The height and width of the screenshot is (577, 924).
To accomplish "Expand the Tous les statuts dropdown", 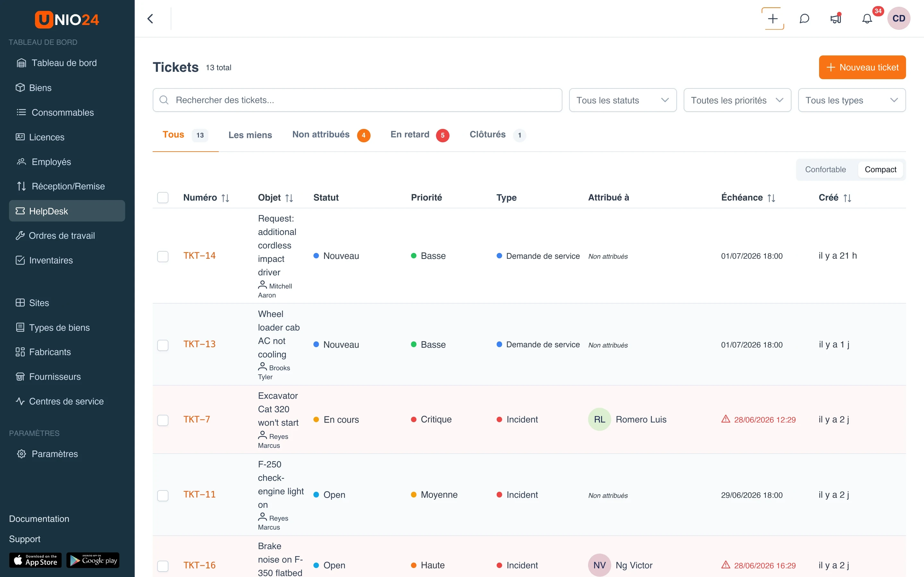I will coord(622,100).
